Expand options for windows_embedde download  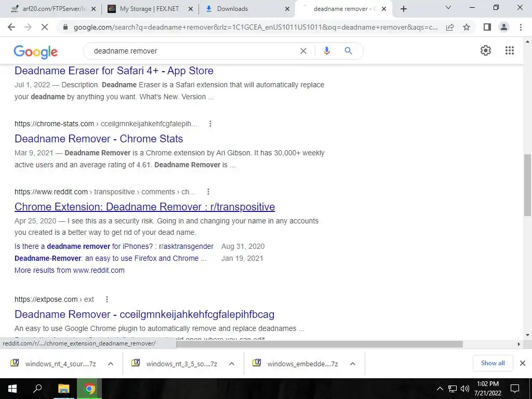point(353,364)
